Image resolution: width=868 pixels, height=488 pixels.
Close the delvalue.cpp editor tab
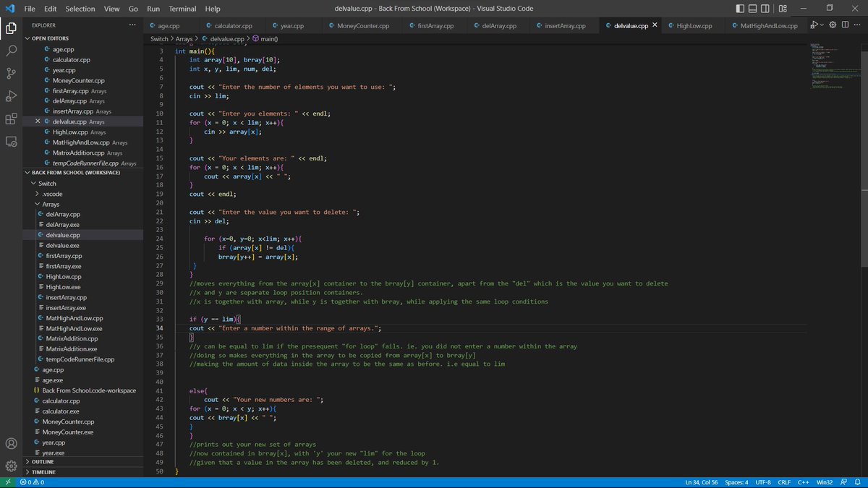point(655,25)
